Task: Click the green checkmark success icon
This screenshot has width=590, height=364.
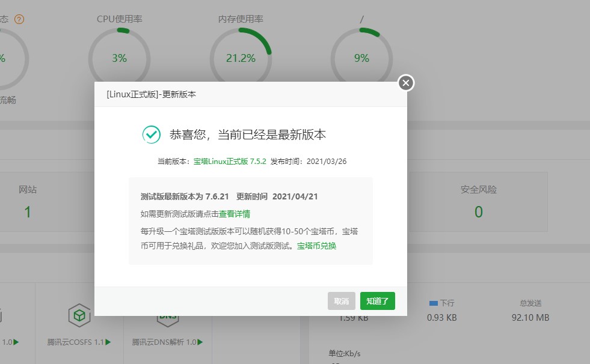Action: pos(152,135)
